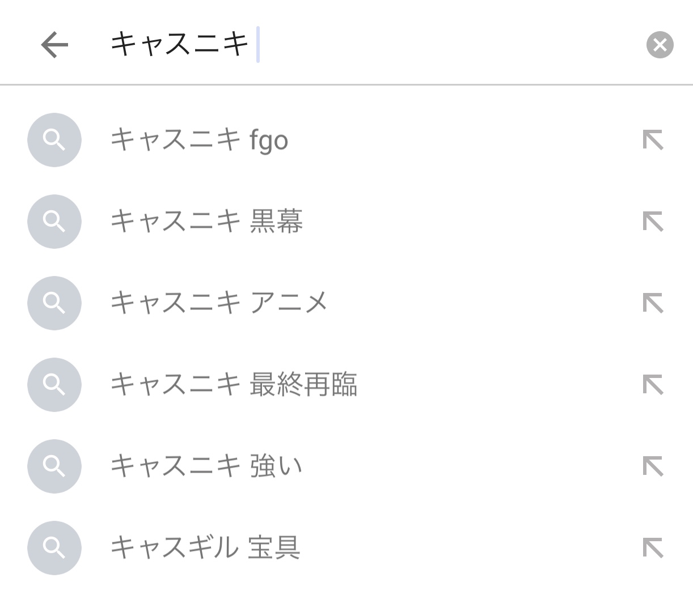Fill in キャスニキ 最終再臨 via arrow icon

tap(653, 385)
